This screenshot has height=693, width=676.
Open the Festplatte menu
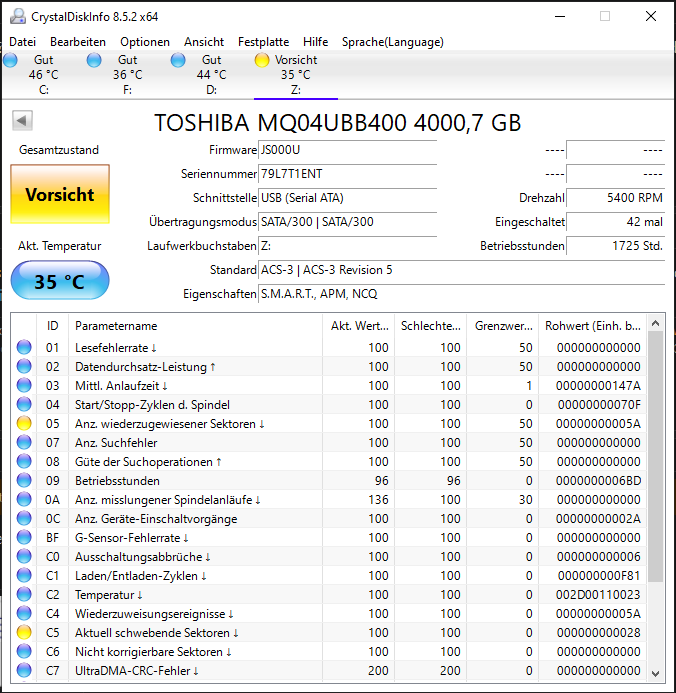click(263, 42)
